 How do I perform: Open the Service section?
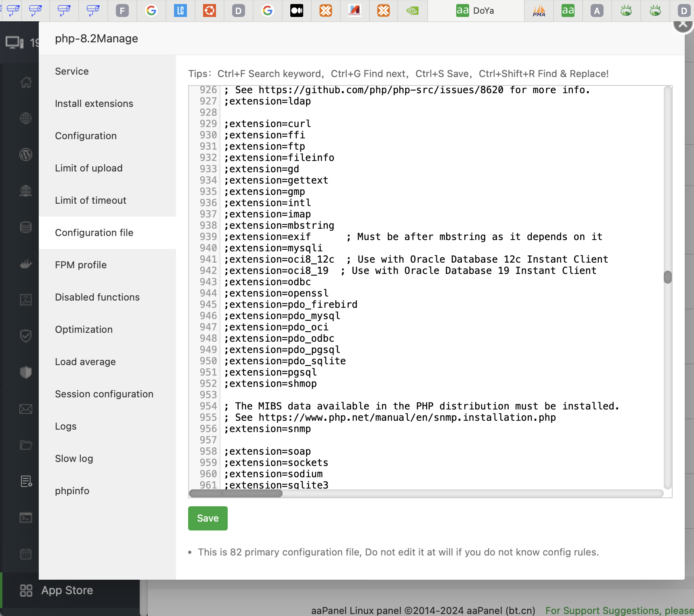click(x=72, y=71)
